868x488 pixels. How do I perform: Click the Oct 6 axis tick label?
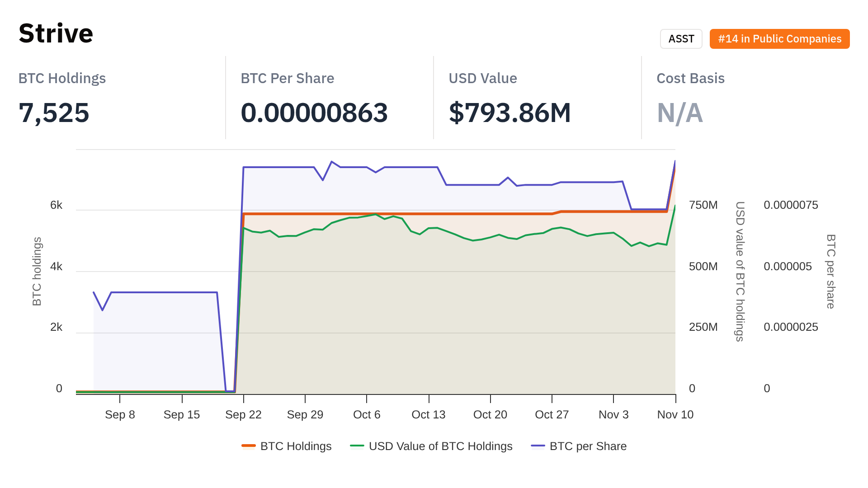pos(367,414)
